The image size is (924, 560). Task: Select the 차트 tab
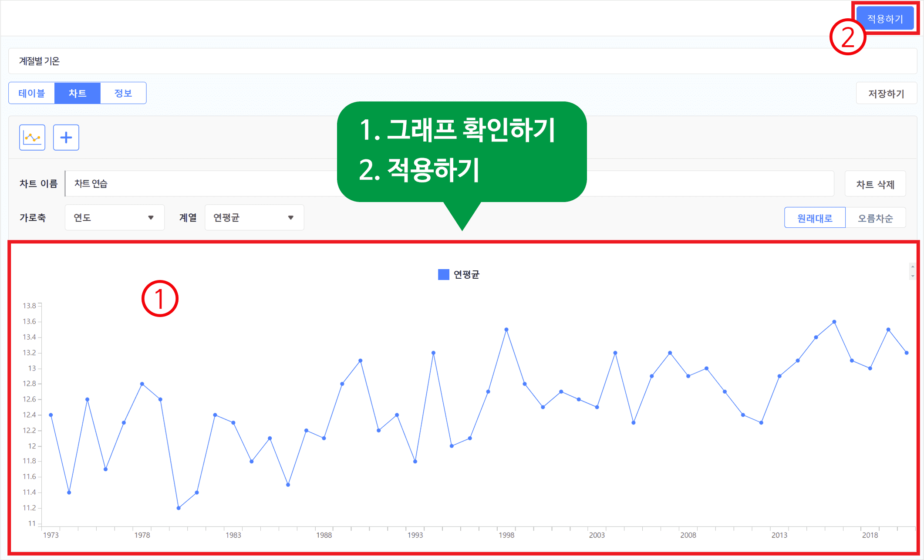pyautogui.click(x=78, y=93)
